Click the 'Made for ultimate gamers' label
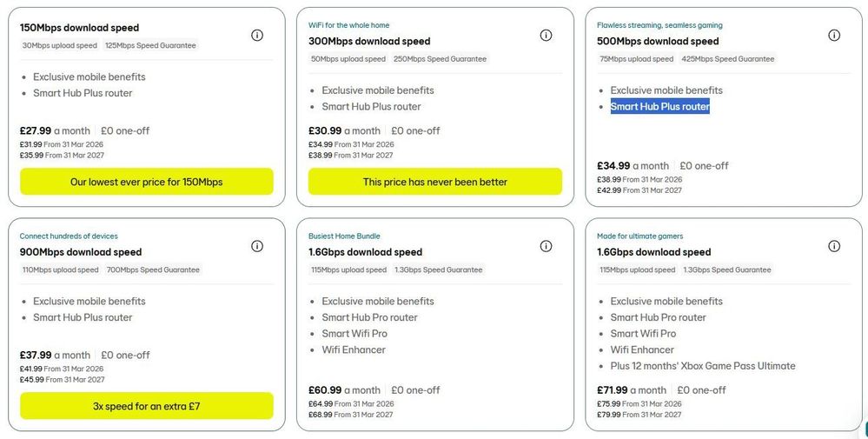Image resolution: width=868 pixels, height=439 pixels. 639,236
